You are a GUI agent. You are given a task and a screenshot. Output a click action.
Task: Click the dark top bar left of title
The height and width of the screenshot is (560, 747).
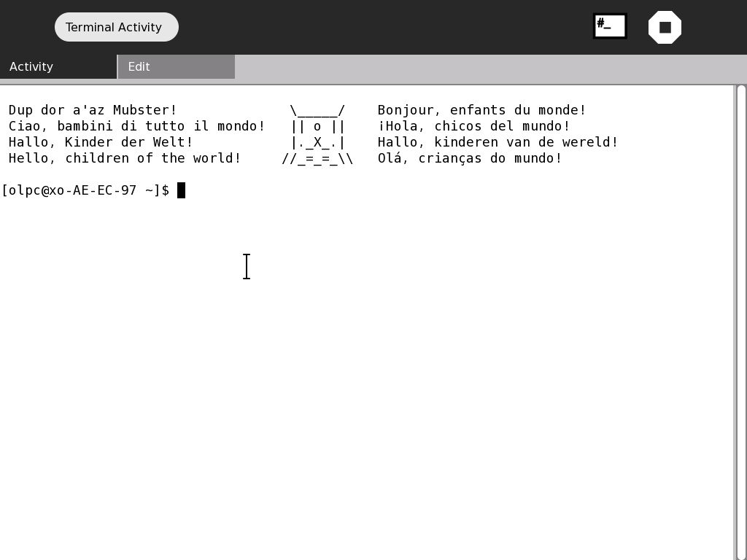pyautogui.click(x=26, y=27)
